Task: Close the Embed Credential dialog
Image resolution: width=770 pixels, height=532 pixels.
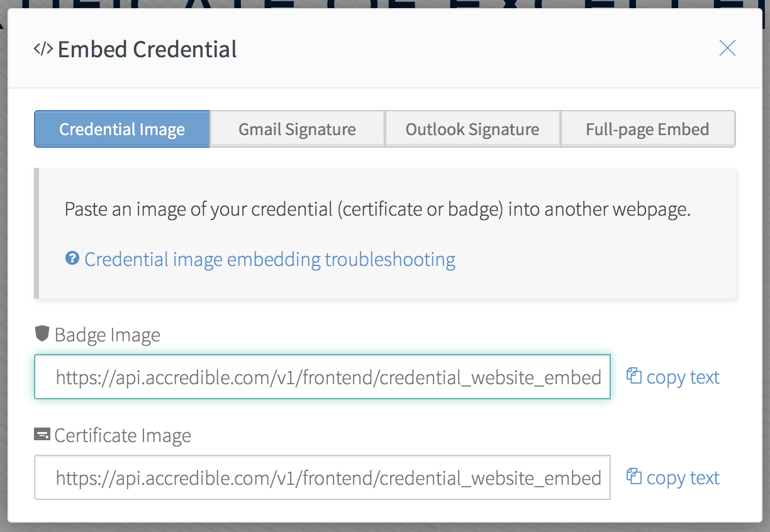Action: click(727, 48)
